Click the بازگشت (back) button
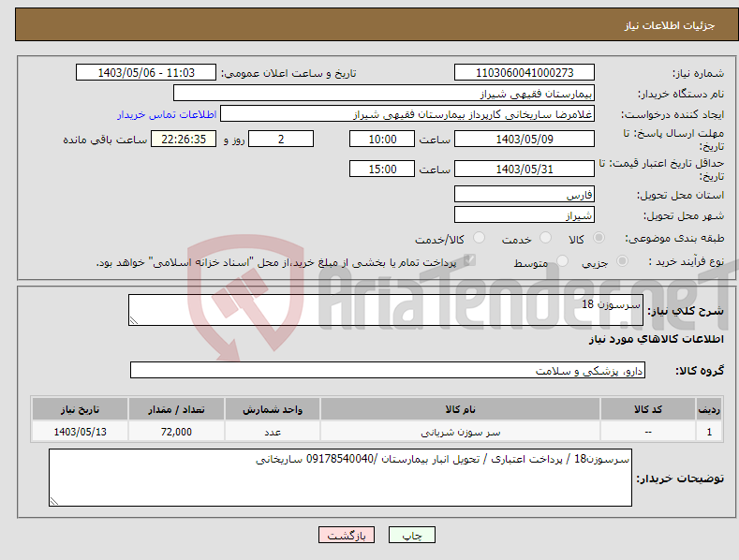This screenshot has width=739, height=560. tap(347, 535)
